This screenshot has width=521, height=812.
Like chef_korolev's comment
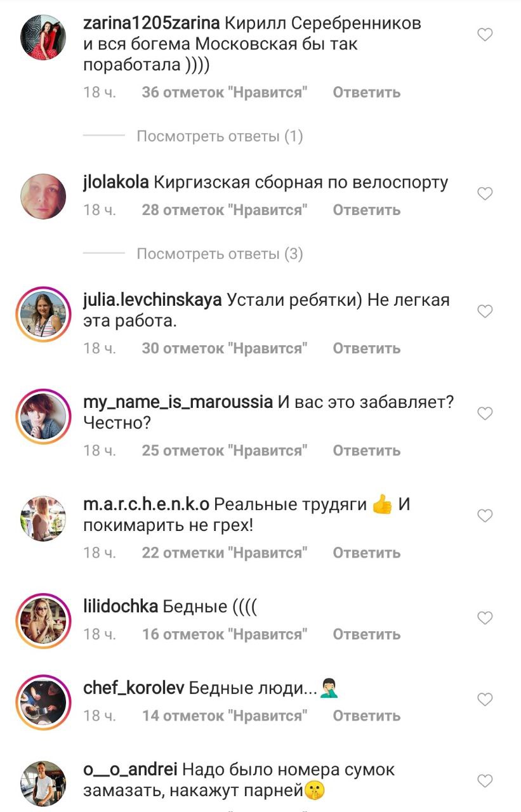485,699
